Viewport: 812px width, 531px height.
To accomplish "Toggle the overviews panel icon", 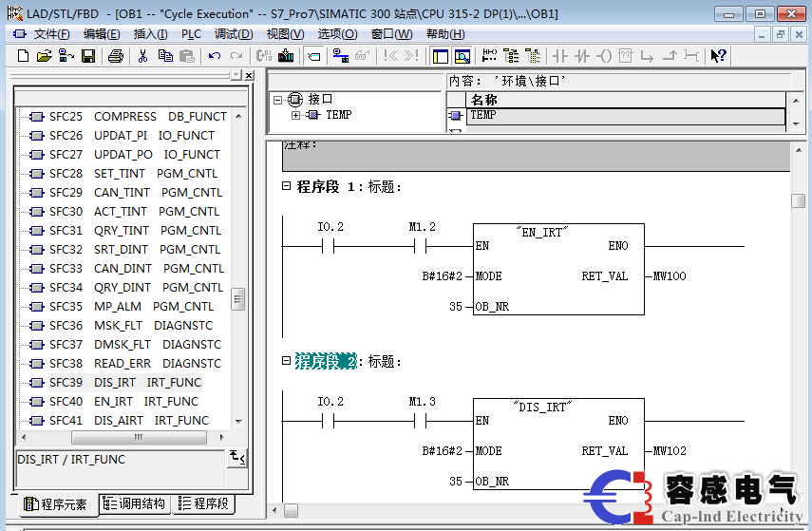I will coord(440,56).
